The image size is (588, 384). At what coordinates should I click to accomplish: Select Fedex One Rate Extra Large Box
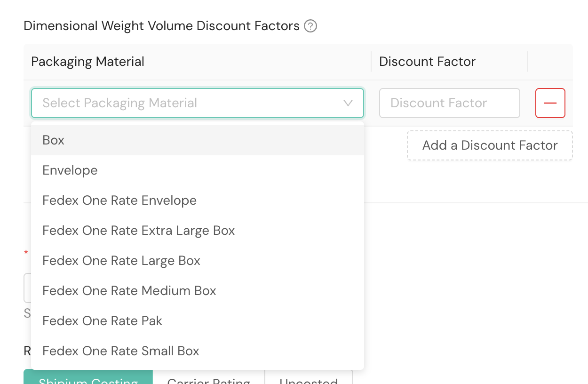point(139,231)
